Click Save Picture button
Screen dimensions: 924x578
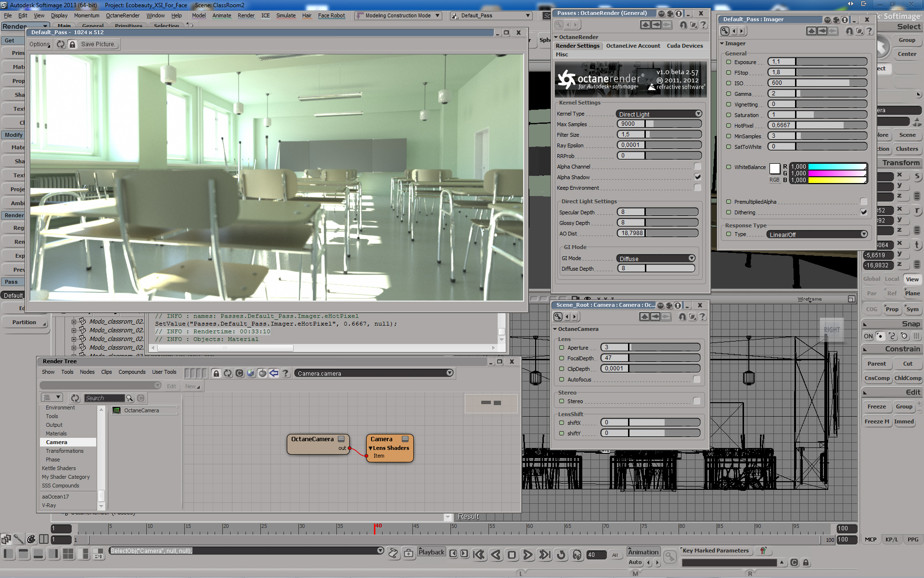(98, 44)
